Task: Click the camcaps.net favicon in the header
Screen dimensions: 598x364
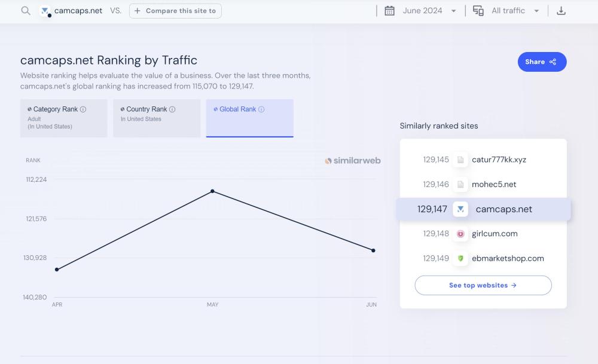Action: 45,11
